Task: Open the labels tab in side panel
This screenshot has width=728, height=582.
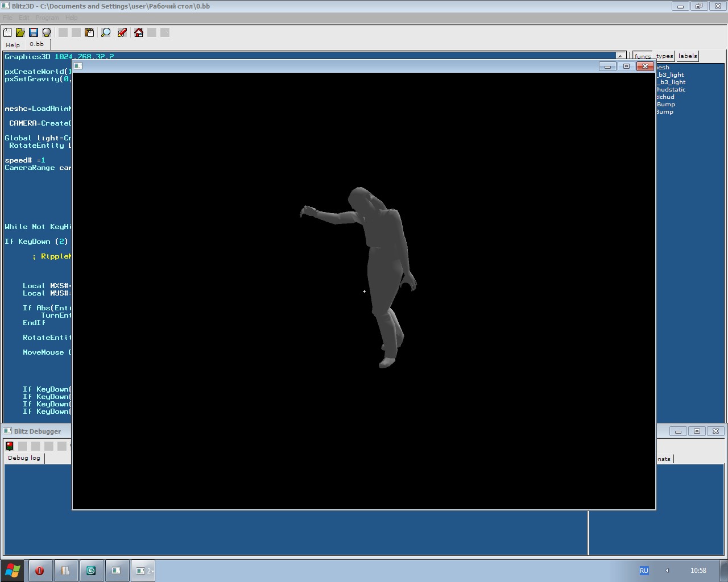Action: [x=687, y=56]
